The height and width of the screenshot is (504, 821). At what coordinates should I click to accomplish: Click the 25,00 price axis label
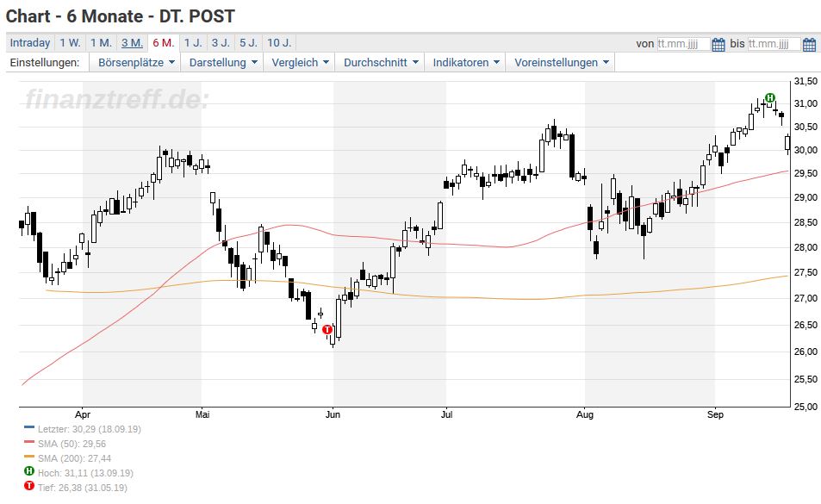click(805, 407)
